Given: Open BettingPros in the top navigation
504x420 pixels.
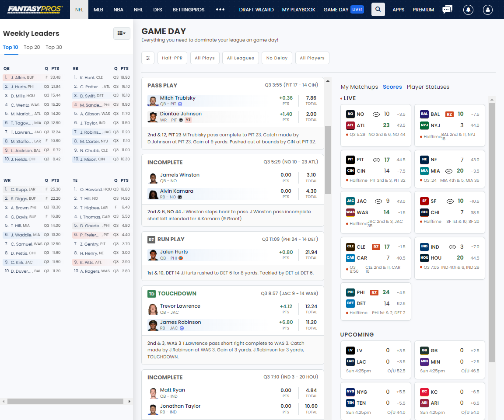Looking at the screenshot, I should (x=189, y=10).
